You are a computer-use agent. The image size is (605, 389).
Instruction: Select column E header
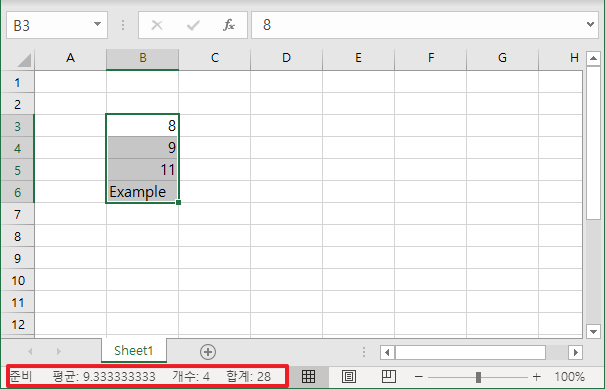pos(358,59)
